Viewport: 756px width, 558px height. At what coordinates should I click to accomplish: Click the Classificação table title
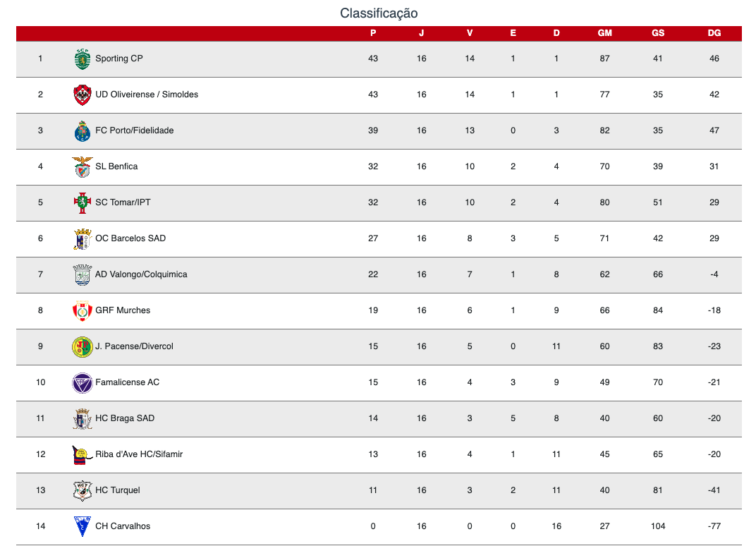pyautogui.click(x=379, y=13)
